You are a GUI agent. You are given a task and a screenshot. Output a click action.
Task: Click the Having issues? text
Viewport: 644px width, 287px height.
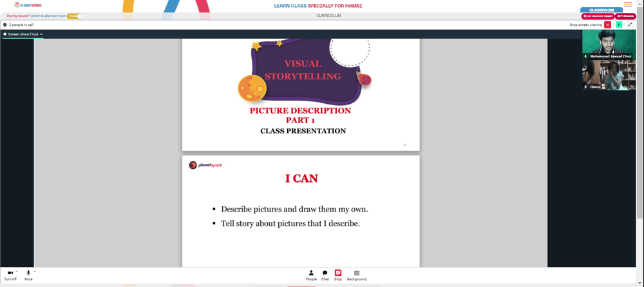[x=18, y=16]
